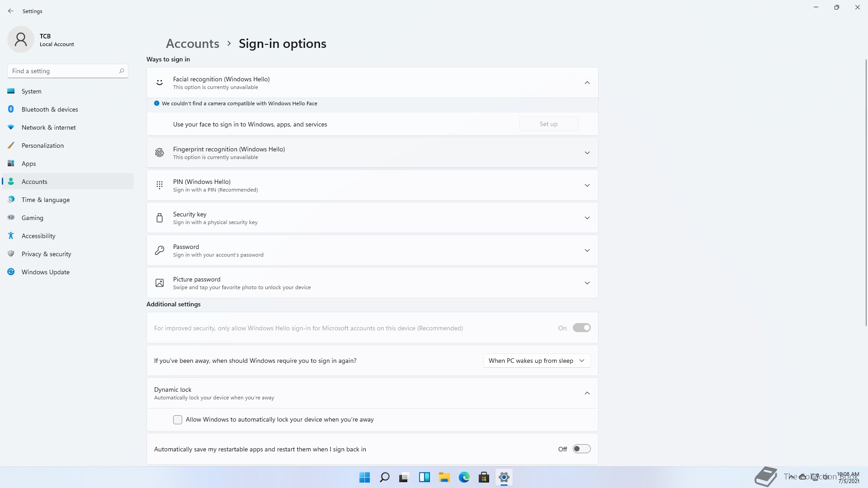Launch Microsoft Edge from taskbar

click(464, 477)
